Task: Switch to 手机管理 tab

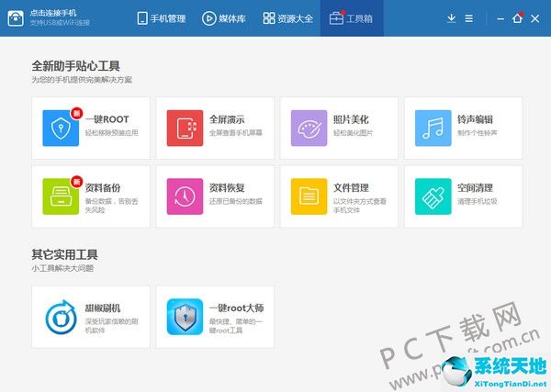Action: [162, 18]
